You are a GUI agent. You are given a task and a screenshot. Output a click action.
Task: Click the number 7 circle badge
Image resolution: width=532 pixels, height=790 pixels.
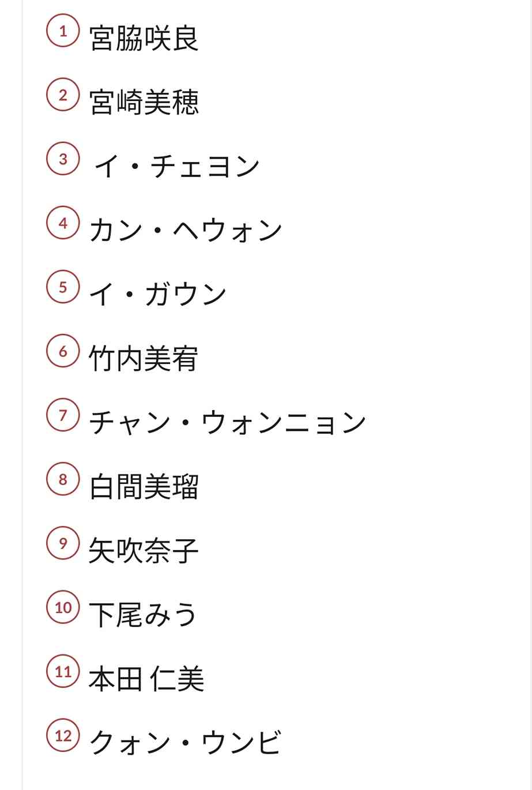click(63, 415)
